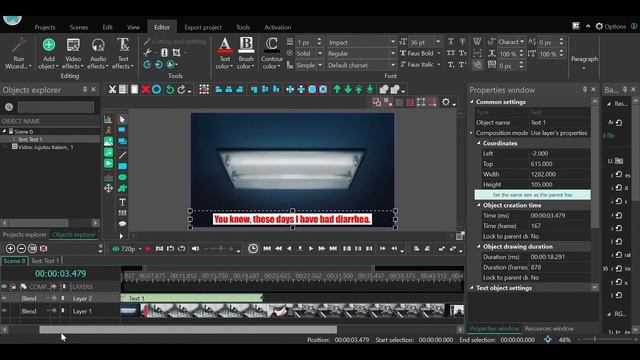Start recording with the red record button

(148, 249)
